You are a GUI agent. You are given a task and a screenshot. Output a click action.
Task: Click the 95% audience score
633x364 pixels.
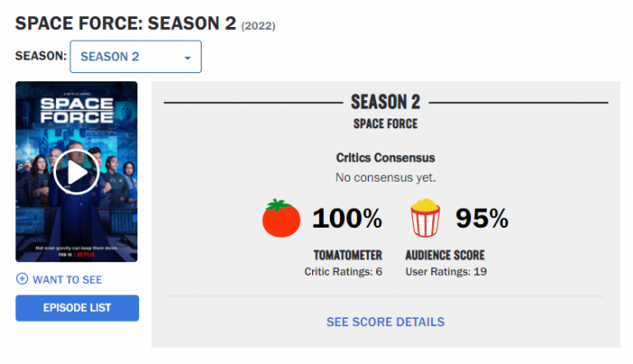pos(481,218)
